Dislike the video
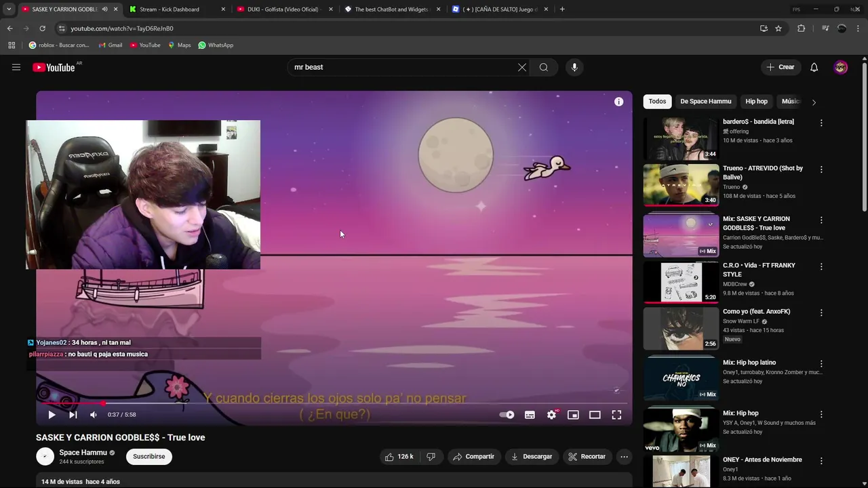Viewport: 868px width, 488px height. (x=431, y=457)
